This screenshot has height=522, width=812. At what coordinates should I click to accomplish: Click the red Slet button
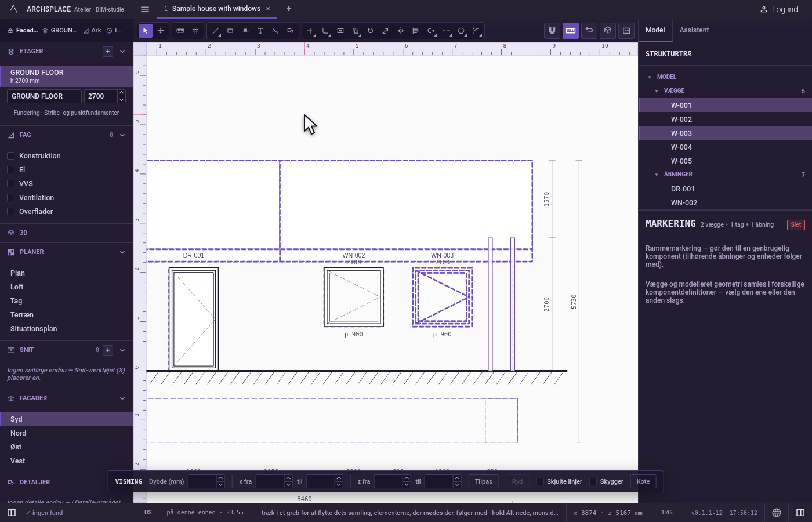[x=796, y=225]
